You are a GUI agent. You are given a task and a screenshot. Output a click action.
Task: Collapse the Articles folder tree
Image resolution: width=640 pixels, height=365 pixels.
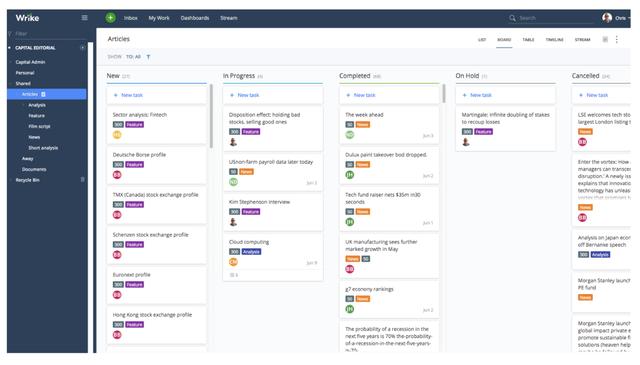(18, 94)
